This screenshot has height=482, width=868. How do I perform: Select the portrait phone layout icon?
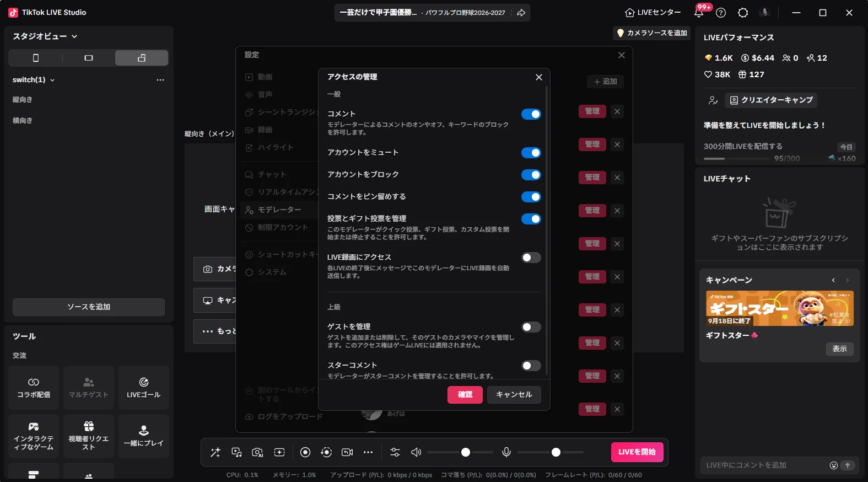click(x=36, y=58)
